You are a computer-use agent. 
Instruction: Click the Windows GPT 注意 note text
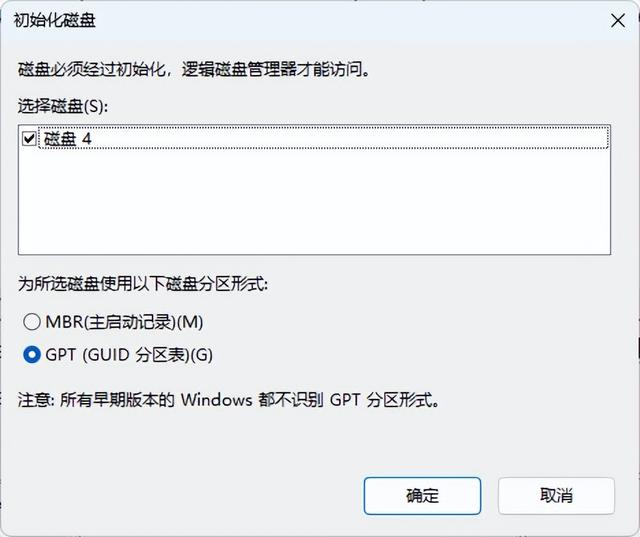click(229, 399)
